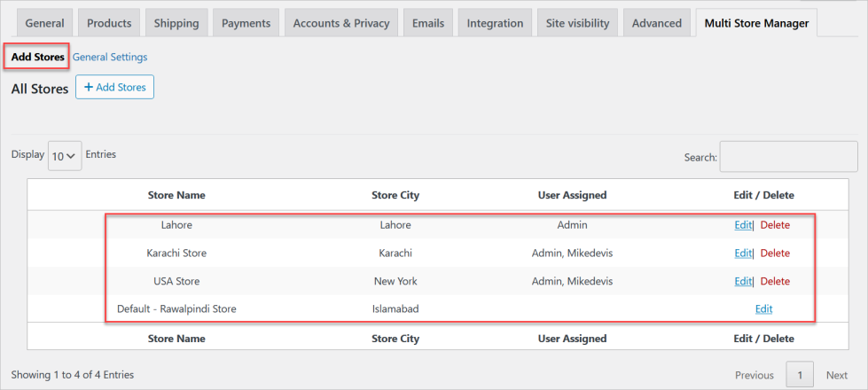
Task: Delete the Karachi Store entry
Action: pyautogui.click(x=775, y=253)
